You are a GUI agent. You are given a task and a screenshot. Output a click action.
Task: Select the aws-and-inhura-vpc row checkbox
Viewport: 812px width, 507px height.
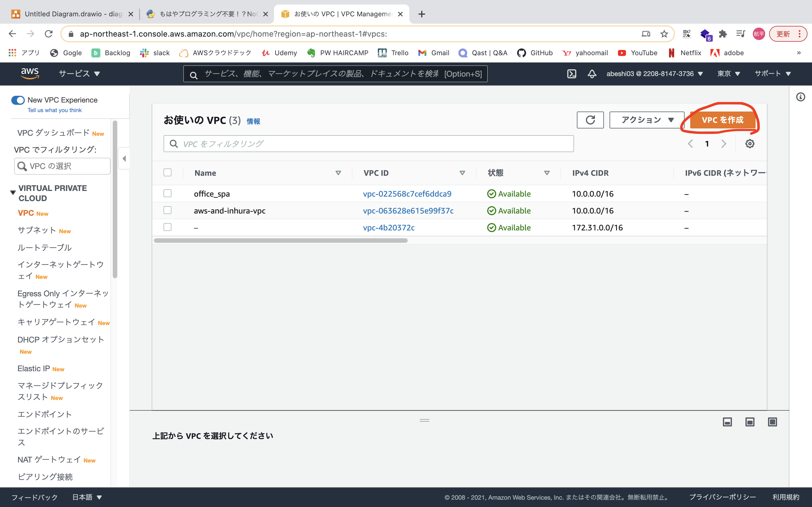coord(167,210)
